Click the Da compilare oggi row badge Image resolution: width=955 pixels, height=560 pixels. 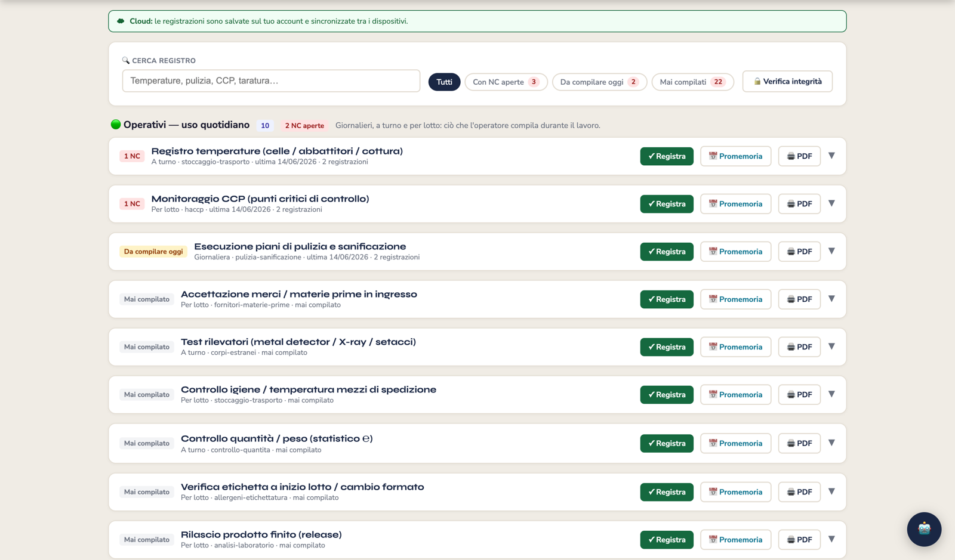tap(153, 252)
